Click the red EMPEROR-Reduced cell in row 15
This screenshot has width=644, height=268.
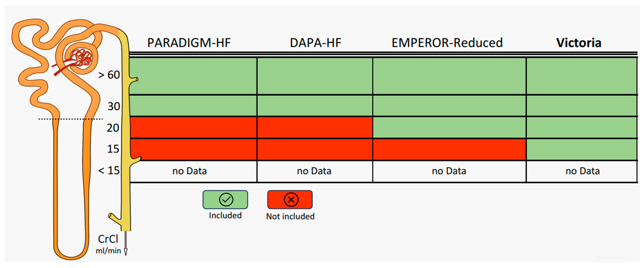[449, 149]
